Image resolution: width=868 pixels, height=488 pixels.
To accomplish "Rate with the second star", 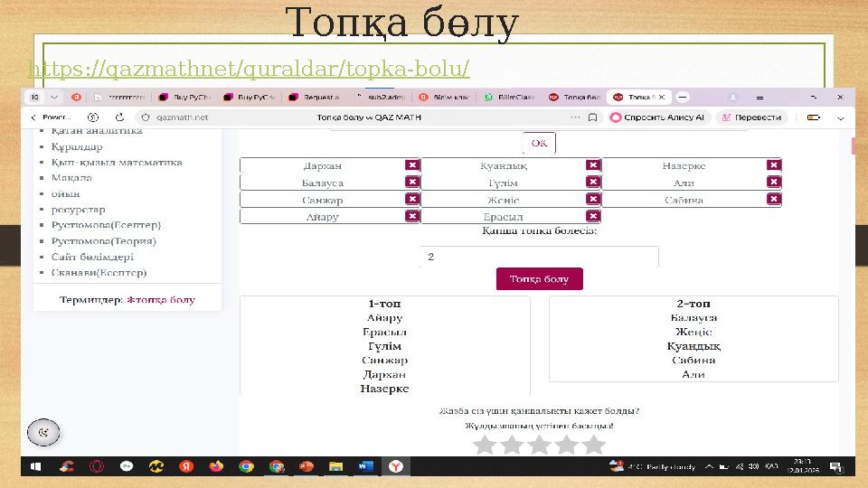I will 512,445.
